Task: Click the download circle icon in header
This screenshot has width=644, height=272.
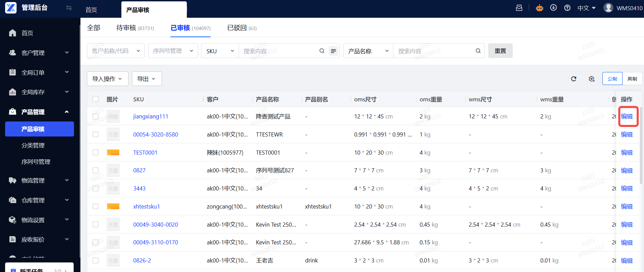Action: click(x=553, y=8)
